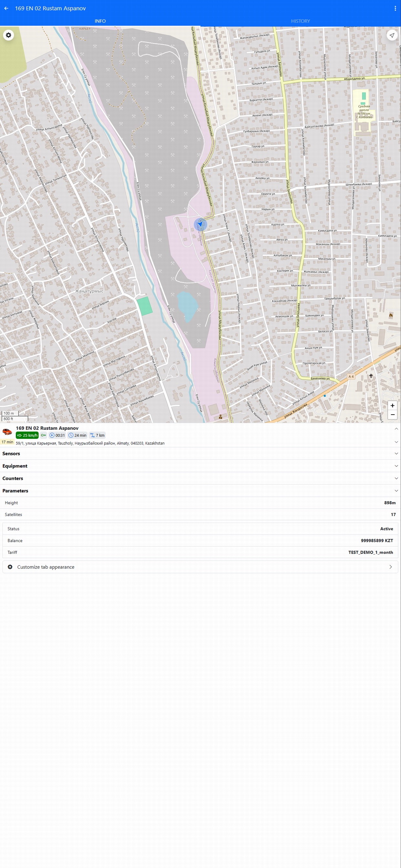Screen dimensions: 401x868
Task: Click the gear icon beside Customize tab appearance
Action: pos(10,567)
